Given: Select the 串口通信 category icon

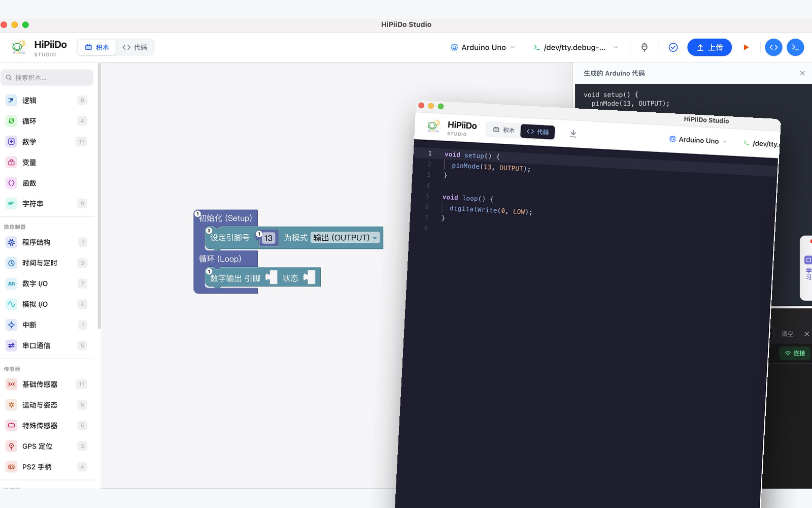Looking at the screenshot, I should (11, 345).
